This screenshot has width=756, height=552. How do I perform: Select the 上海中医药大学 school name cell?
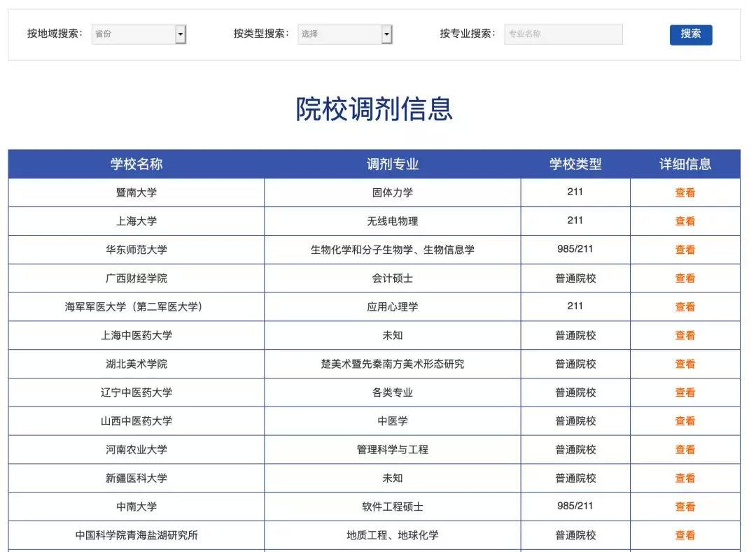tap(136, 335)
